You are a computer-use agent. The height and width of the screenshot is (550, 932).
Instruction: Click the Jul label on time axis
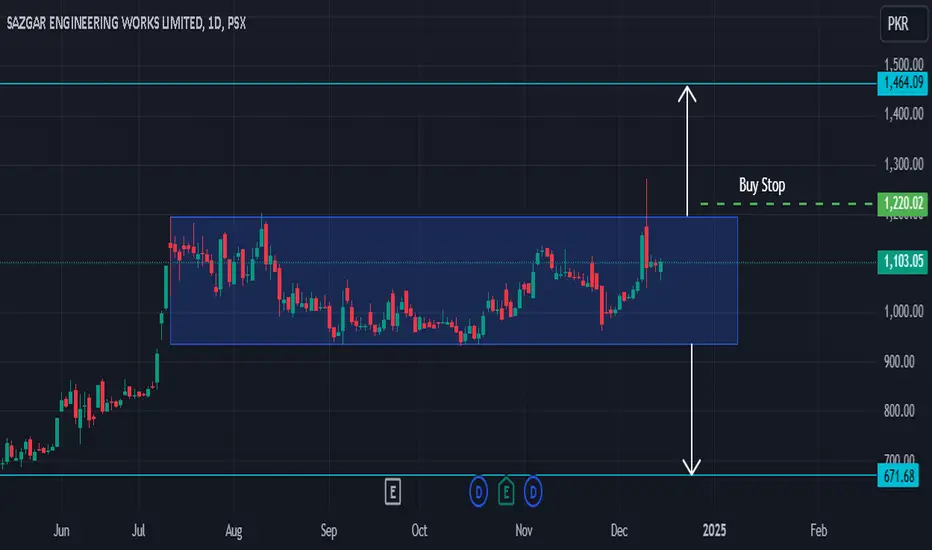138,530
